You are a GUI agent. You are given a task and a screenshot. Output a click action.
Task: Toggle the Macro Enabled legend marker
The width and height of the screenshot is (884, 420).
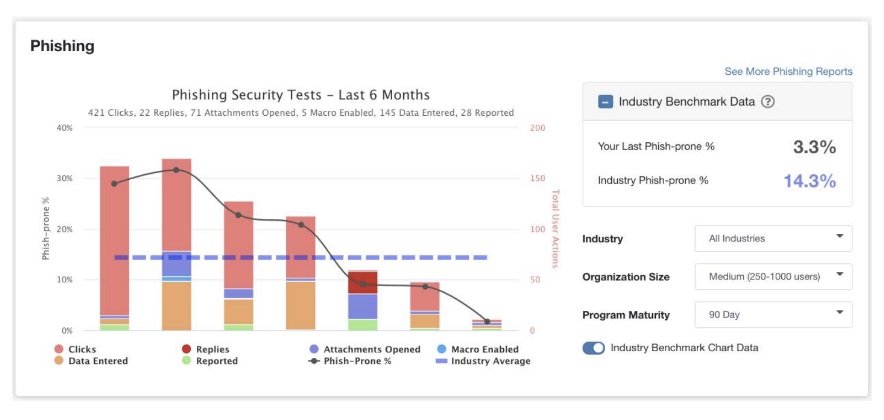point(441,349)
